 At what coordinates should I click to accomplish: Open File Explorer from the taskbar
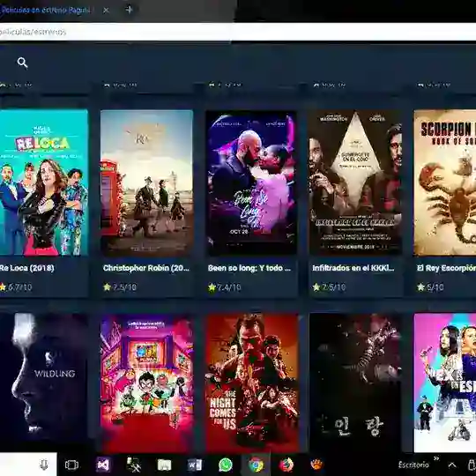[164, 465]
